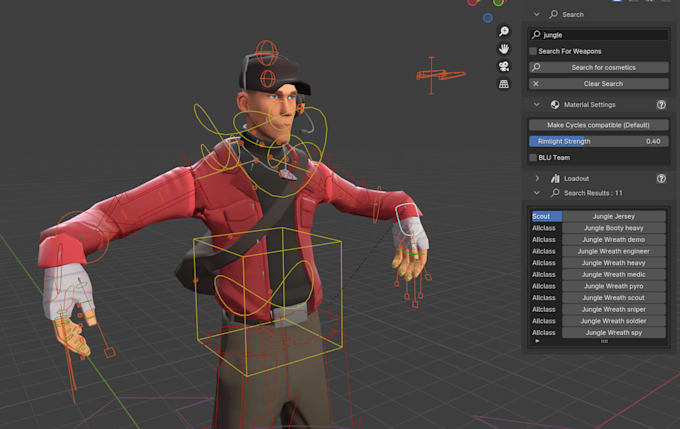Load the Jungle Wreath sniper cosmetic
This screenshot has width=680, height=429.
tap(614, 309)
